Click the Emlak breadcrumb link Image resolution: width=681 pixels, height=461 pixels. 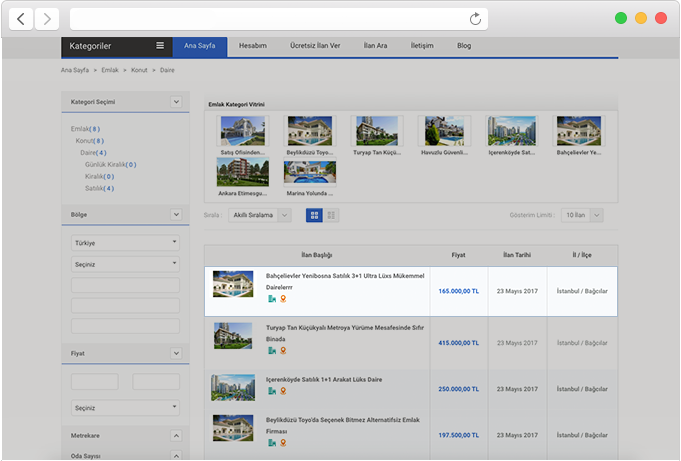coord(110,71)
